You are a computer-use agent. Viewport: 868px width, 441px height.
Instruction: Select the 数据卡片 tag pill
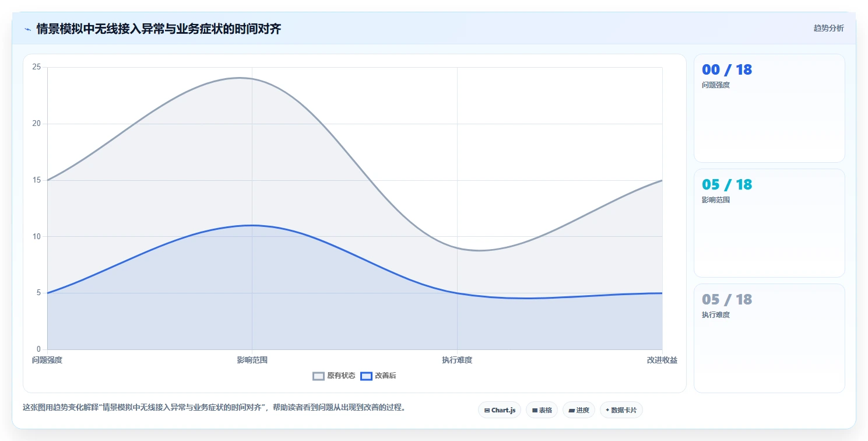pyautogui.click(x=621, y=410)
